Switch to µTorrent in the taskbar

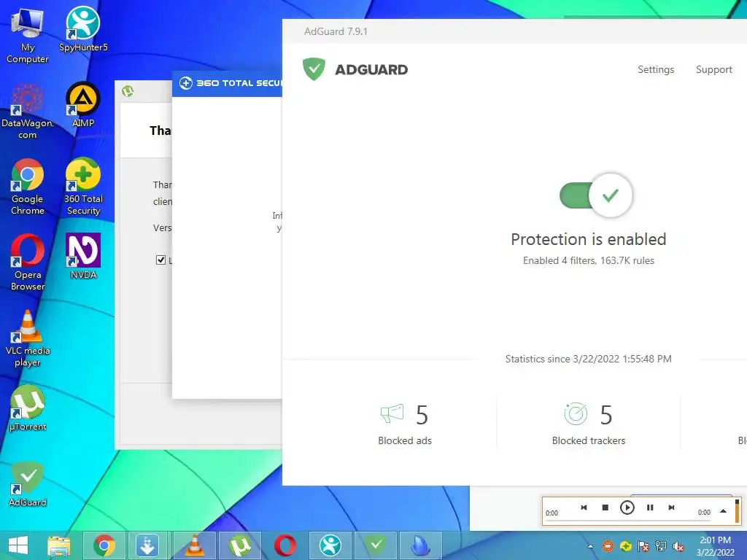[239, 545]
